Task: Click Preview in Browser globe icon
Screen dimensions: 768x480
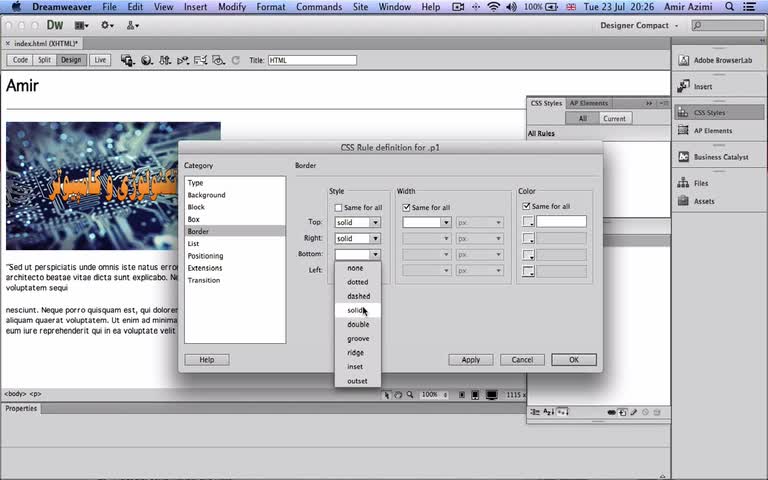Action: [x=146, y=60]
